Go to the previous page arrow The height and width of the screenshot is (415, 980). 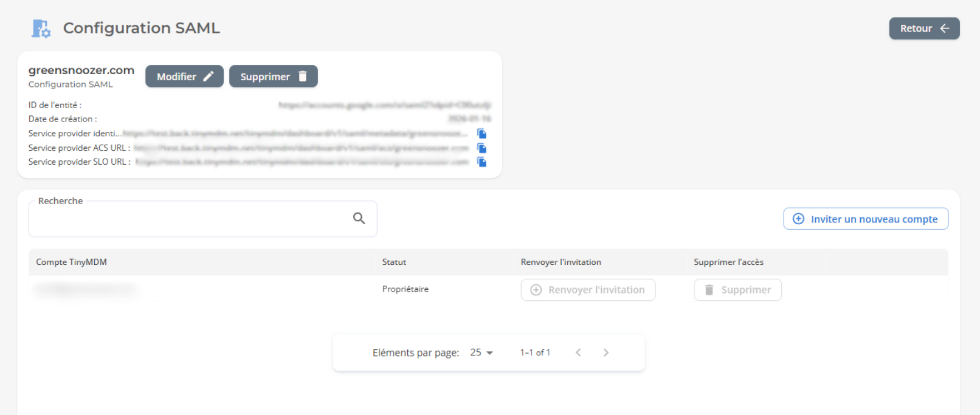[578, 352]
